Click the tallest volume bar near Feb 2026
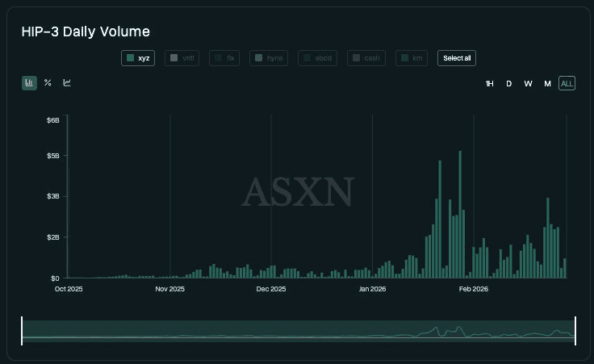The image size is (594, 364). 460,218
